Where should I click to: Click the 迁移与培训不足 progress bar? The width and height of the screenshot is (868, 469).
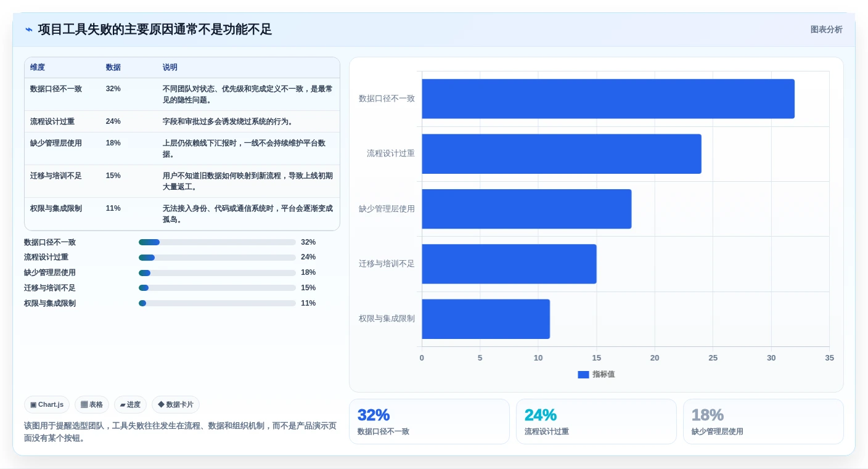(x=217, y=288)
